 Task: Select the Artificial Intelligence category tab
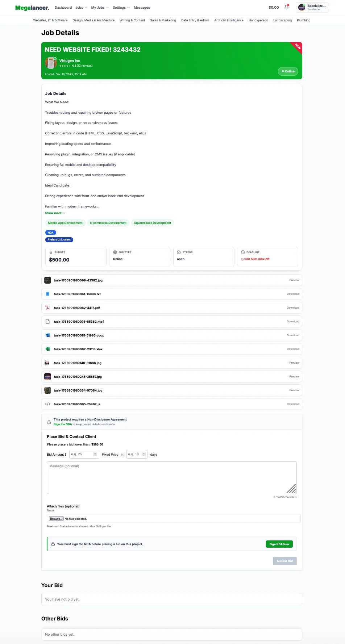(x=229, y=21)
